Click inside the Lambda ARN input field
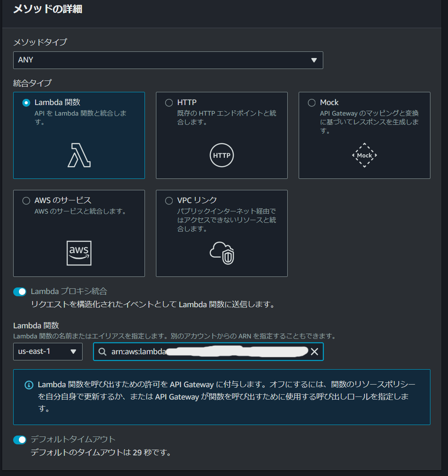Viewport: 448px width, 476px height. pos(198,352)
